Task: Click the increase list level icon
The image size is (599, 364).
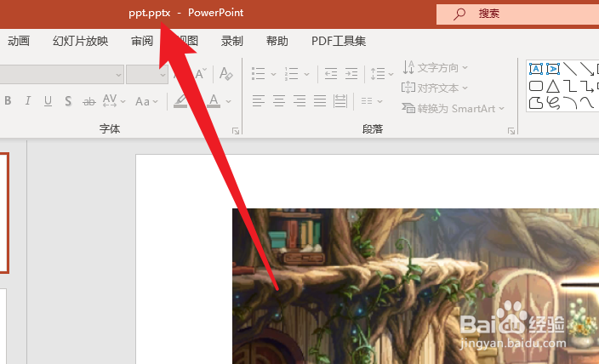Action: coord(351,73)
